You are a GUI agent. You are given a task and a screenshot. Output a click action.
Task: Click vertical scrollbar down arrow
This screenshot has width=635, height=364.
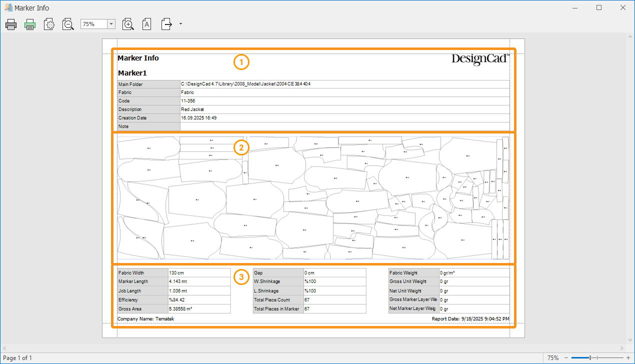(x=630, y=338)
